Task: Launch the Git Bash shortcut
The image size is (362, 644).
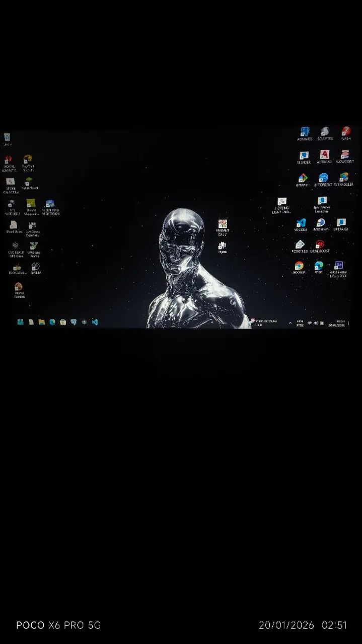Action: (x=303, y=178)
